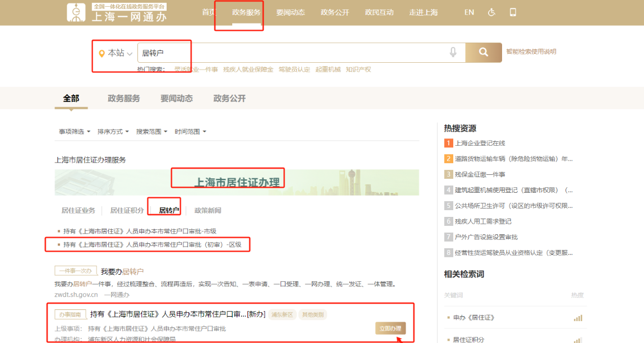
Task: Click the orange location pin icon beside 本站
Action: pyautogui.click(x=102, y=53)
